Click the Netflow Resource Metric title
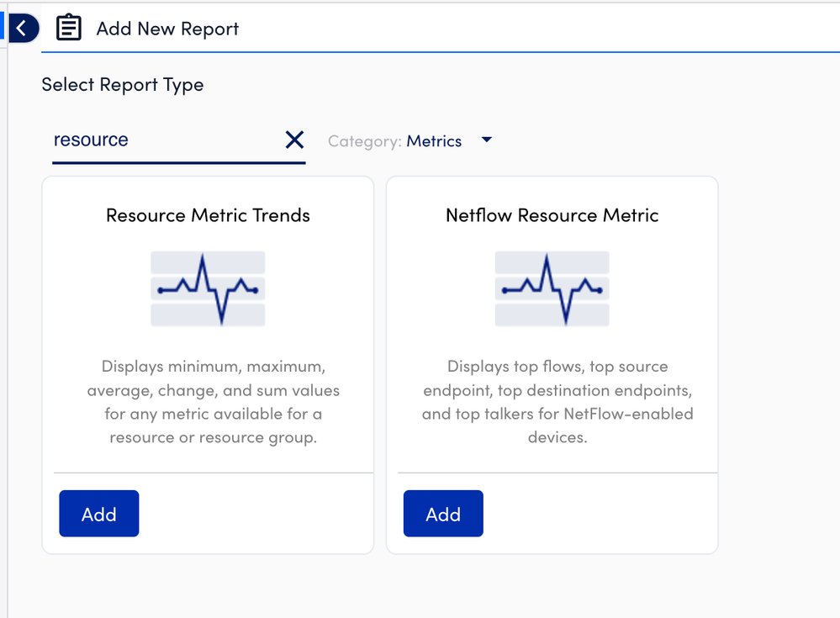This screenshot has width=840, height=618. coord(552,215)
